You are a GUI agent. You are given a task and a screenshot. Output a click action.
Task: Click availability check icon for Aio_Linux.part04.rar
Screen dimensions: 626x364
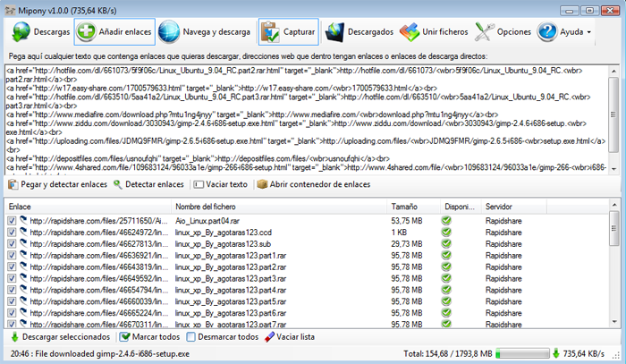pyautogui.click(x=446, y=220)
